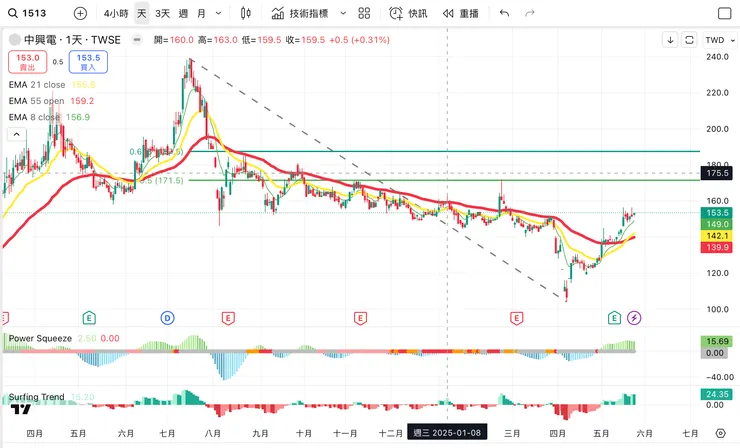Click the download arrow icon near TWD
This screenshot has width=740, height=448.
click(x=670, y=40)
